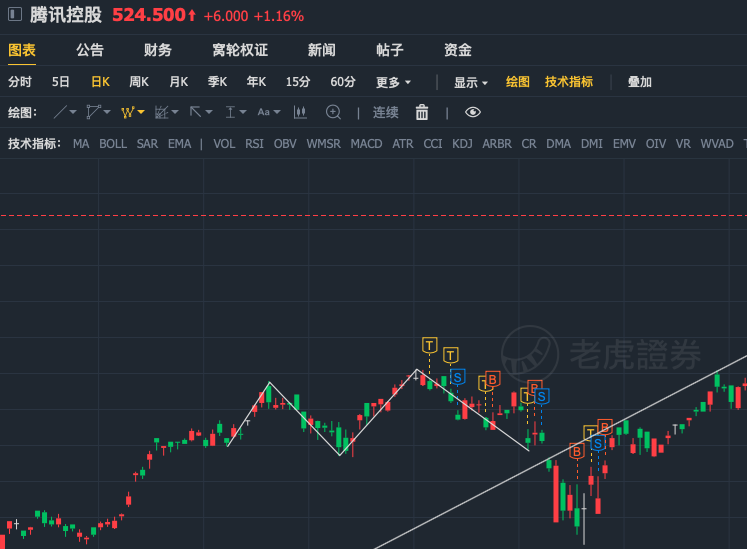This screenshot has height=549, width=747.
Task: Select the 周K weekly candlestick period
Action: coord(139,82)
